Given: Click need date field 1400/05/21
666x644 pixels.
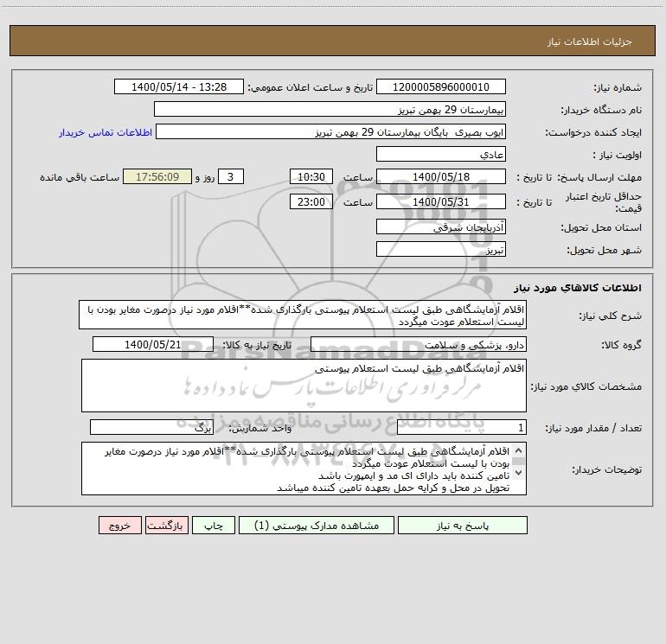Looking at the screenshot, I should click(x=153, y=344).
